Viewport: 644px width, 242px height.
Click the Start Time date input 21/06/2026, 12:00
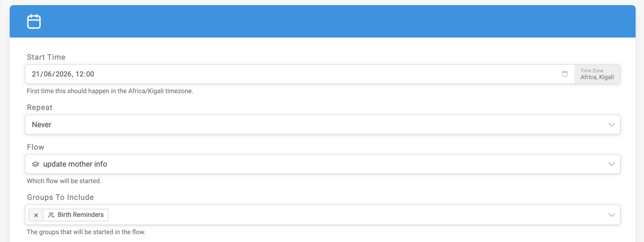(300, 74)
